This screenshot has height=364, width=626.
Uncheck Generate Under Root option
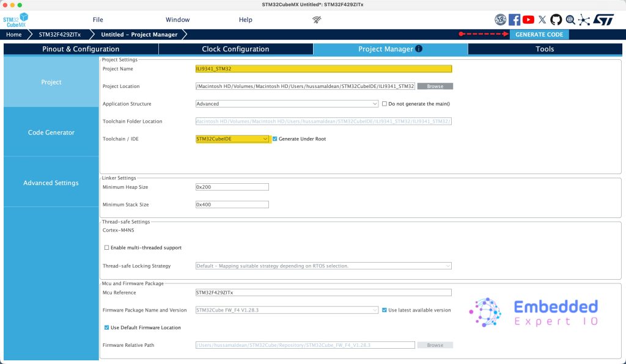(x=275, y=139)
